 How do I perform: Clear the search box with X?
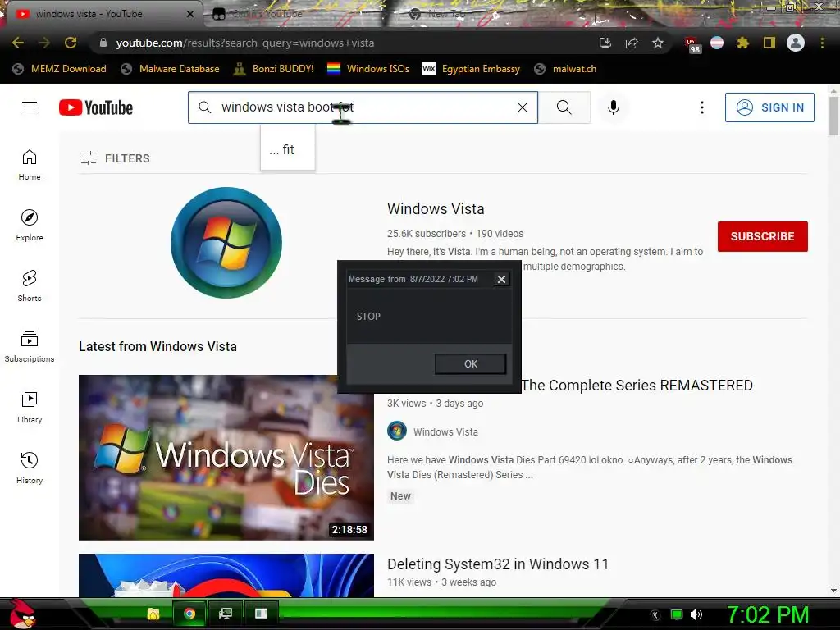[x=523, y=107]
